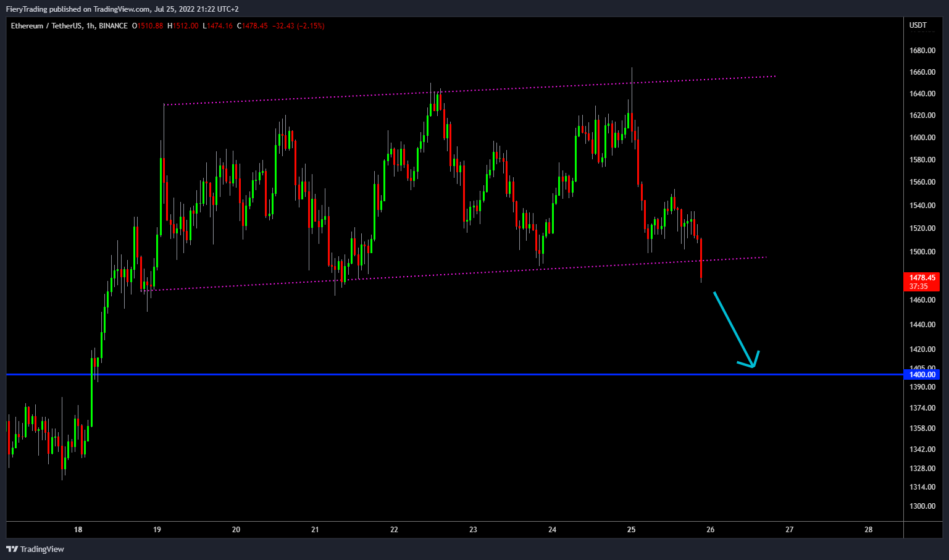This screenshot has width=949, height=560.
Task: Click date 24 on the time axis
Action: [552, 530]
